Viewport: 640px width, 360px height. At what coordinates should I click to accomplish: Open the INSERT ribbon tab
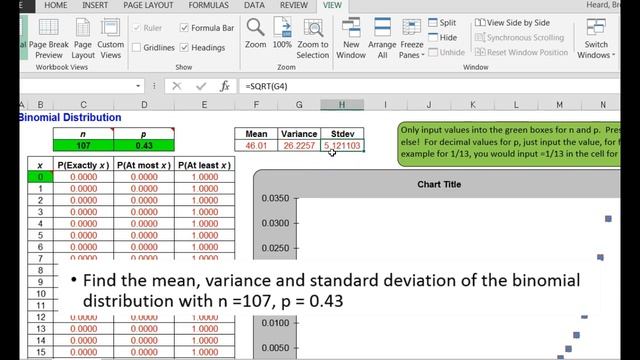pyautogui.click(x=95, y=5)
